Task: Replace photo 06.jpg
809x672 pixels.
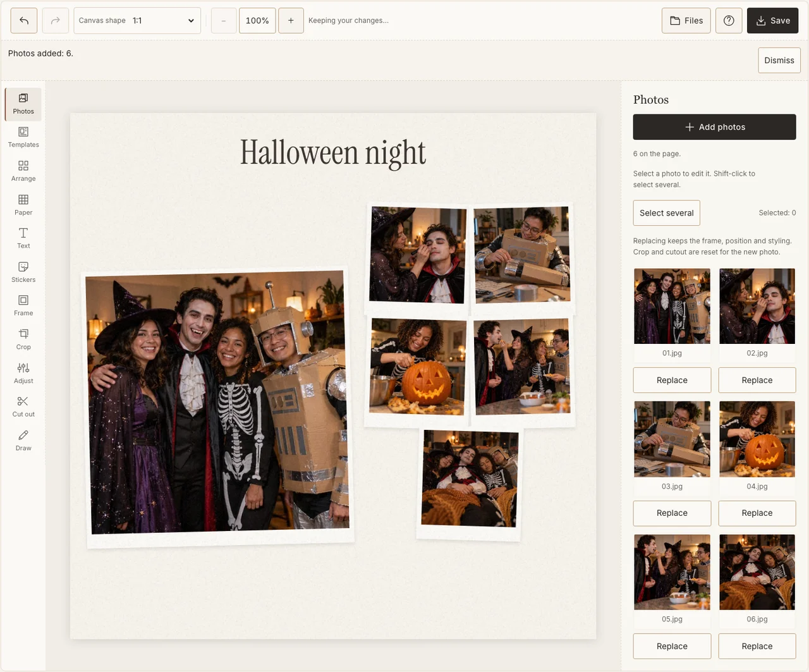Action: pyautogui.click(x=757, y=647)
